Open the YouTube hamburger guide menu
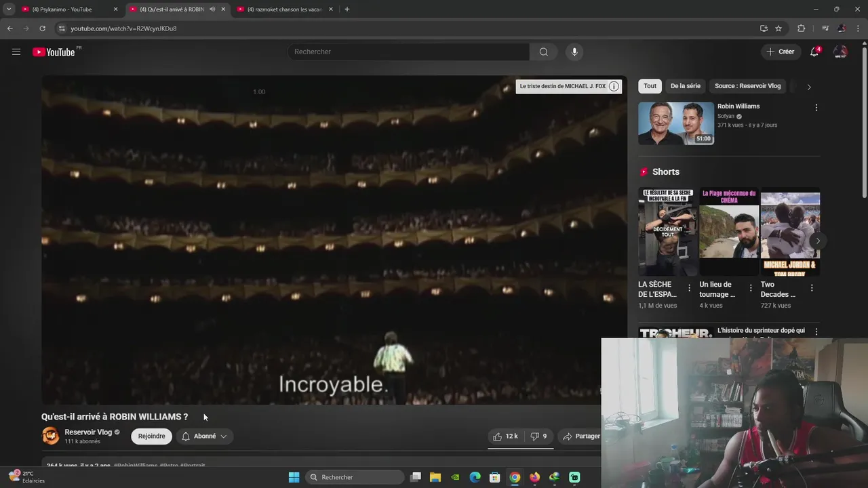The image size is (868, 488). [16, 52]
